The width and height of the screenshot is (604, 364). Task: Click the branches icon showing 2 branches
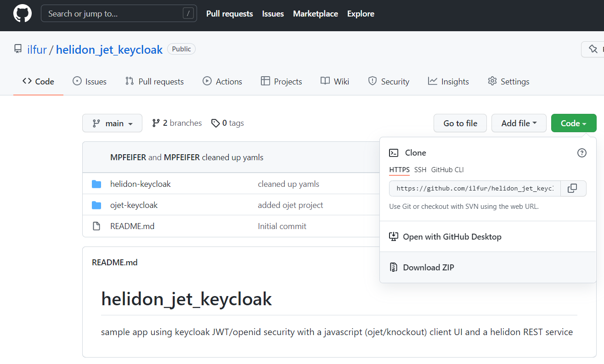click(156, 123)
